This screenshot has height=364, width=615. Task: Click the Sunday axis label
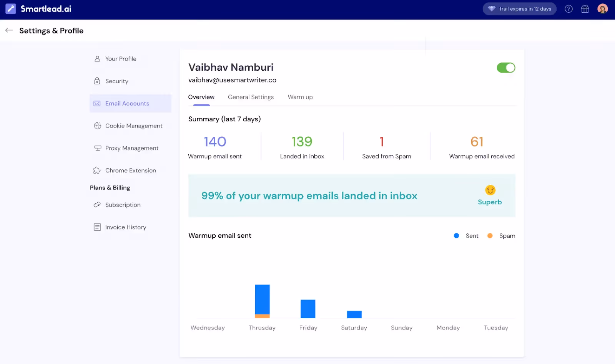click(402, 328)
